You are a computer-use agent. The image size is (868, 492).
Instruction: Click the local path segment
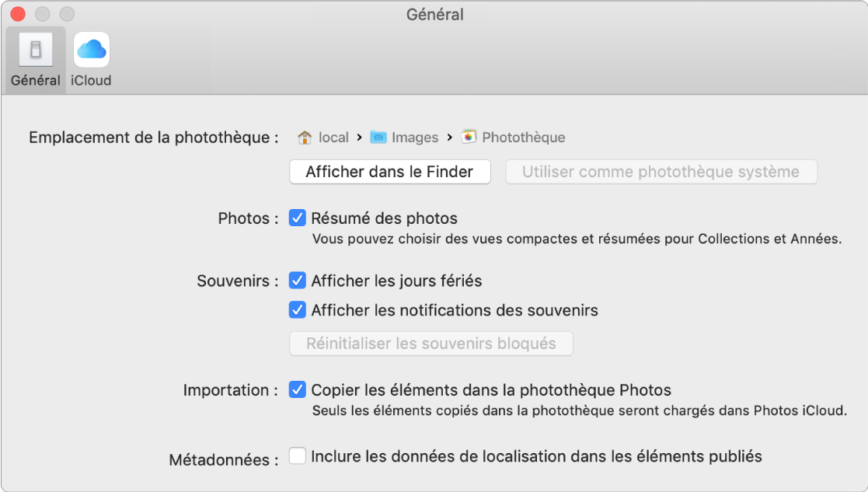333,138
